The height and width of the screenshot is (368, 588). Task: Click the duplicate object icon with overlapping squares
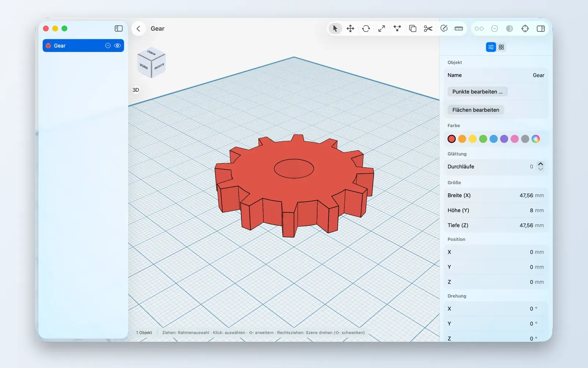(413, 28)
